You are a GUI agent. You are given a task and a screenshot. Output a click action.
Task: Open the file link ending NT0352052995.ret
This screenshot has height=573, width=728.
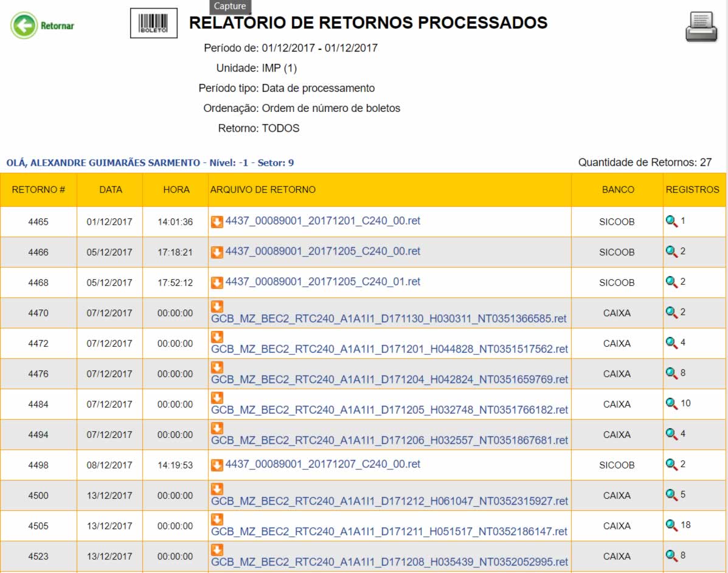point(389,562)
